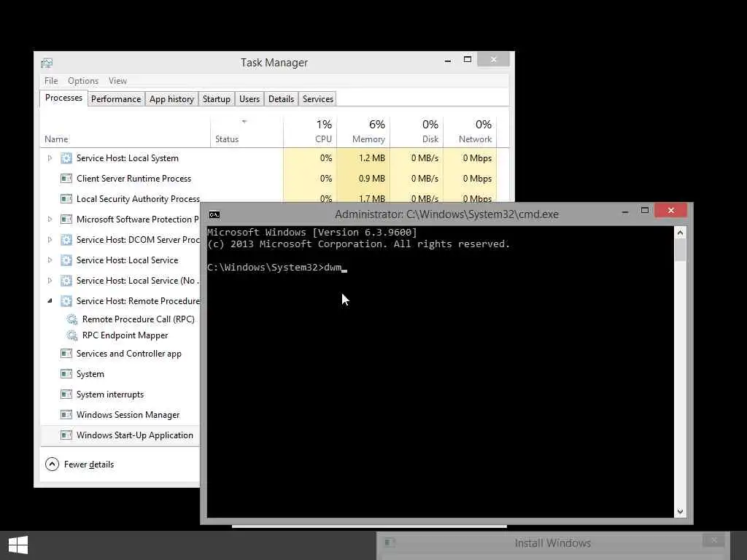The width and height of the screenshot is (747, 560).
Task: Switch to the App history tab
Action: pyautogui.click(x=171, y=99)
